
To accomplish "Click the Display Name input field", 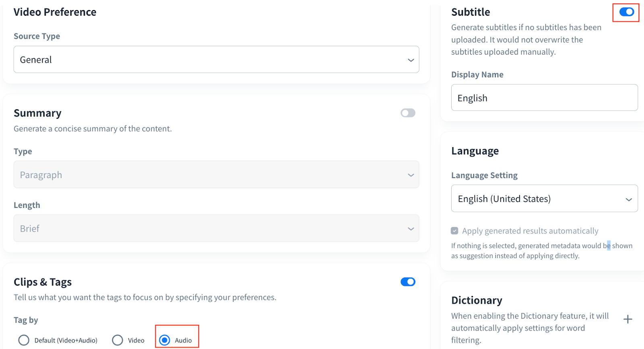I will [544, 98].
